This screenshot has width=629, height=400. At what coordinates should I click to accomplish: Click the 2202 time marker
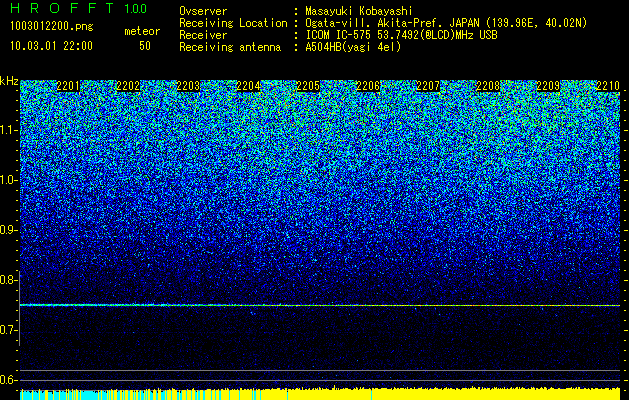click(128, 86)
